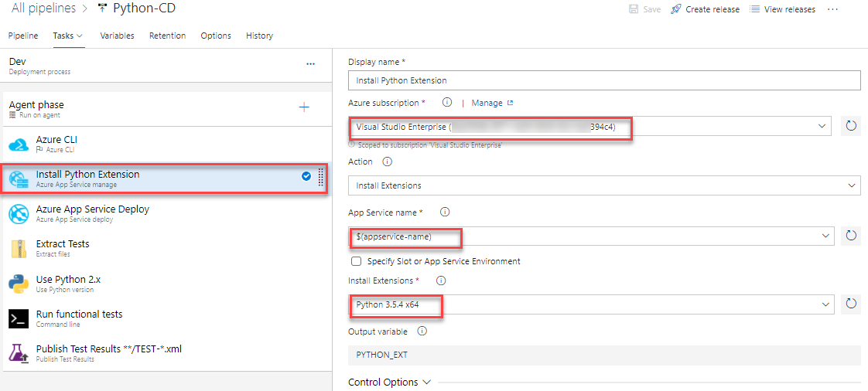The image size is (868, 391).
Task: Select Publish Test Results **/TEST-*.xml task
Action: pyautogui.click(x=166, y=353)
